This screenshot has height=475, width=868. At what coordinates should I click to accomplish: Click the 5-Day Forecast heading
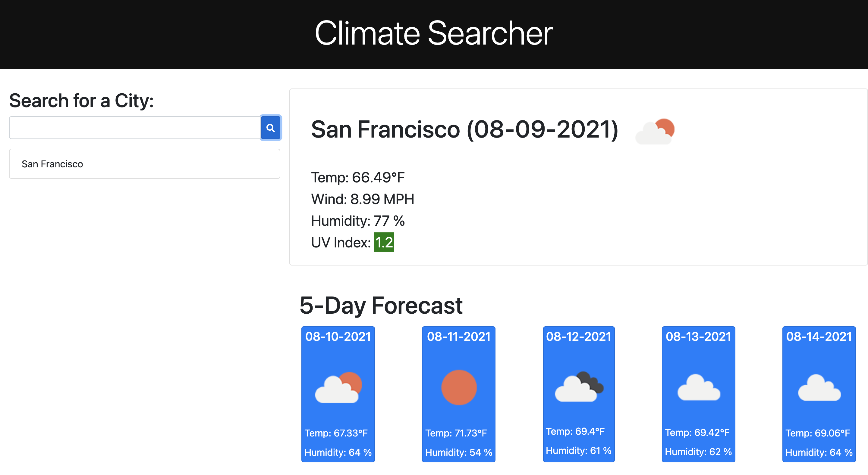point(381,306)
